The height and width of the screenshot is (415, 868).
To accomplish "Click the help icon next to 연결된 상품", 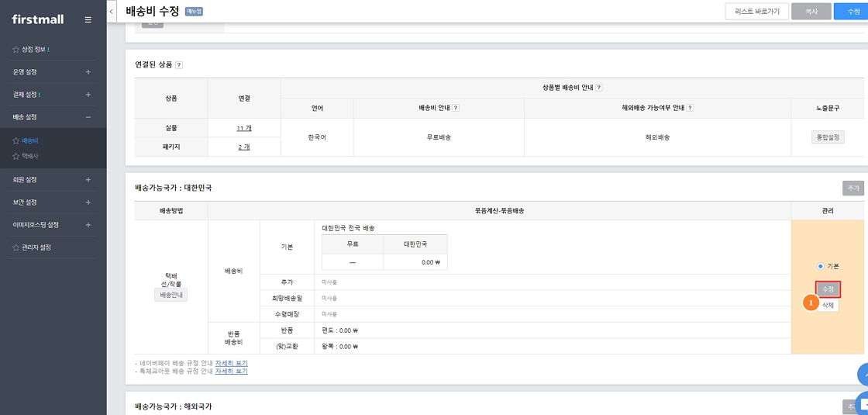I will pyautogui.click(x=179, y=64).
